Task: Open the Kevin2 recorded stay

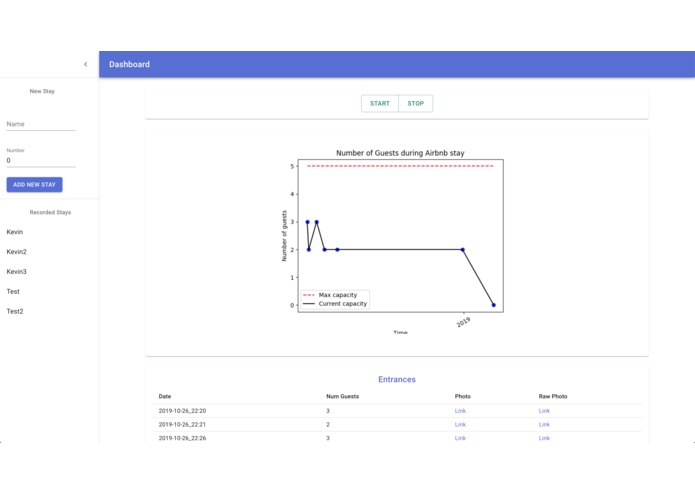Action: pos(16,252)
